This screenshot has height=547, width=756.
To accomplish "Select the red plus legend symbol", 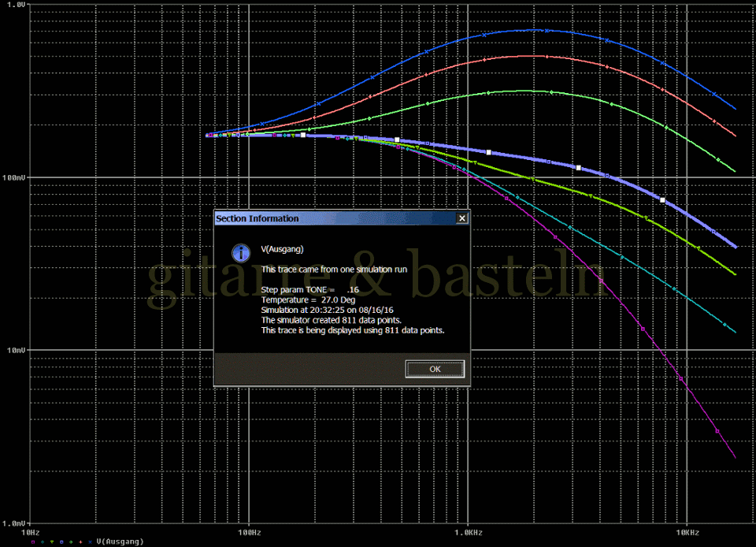I will tap(80, 542).
